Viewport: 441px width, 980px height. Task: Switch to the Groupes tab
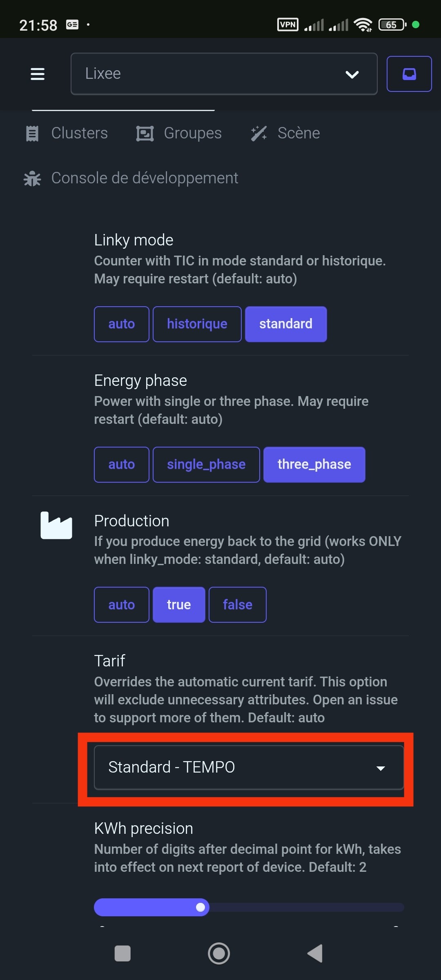(192, 134)
